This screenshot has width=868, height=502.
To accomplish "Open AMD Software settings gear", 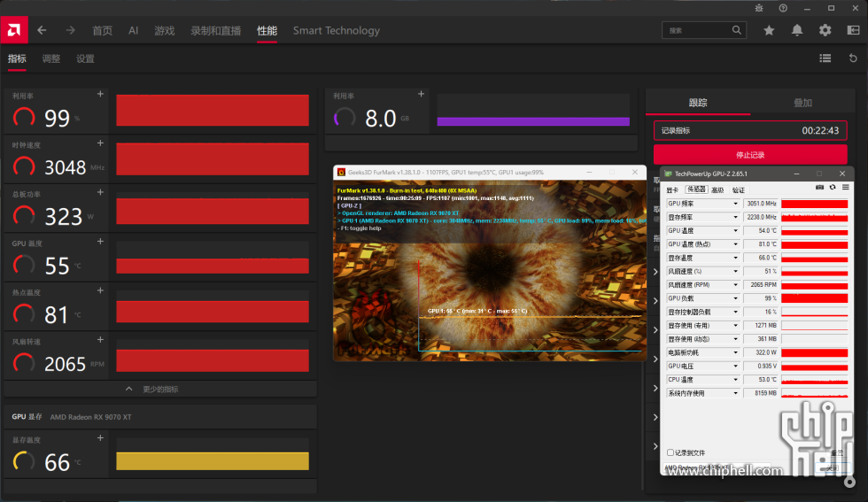I will 825,30.
